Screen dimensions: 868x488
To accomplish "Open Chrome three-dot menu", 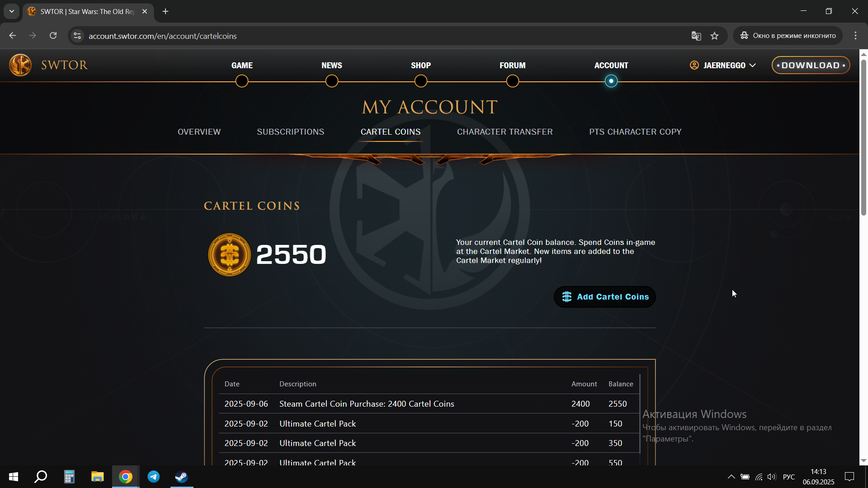I will click(855, 36).
